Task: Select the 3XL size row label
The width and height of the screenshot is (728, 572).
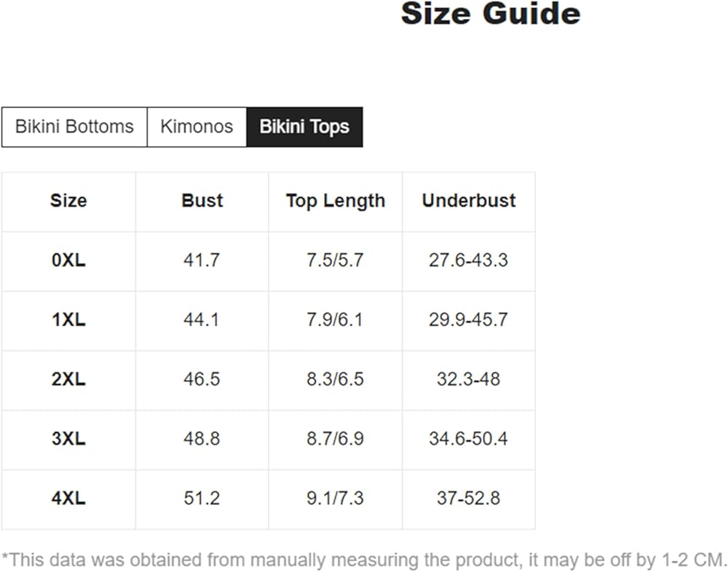Action: pyautogui.click(x=68, y=440)
